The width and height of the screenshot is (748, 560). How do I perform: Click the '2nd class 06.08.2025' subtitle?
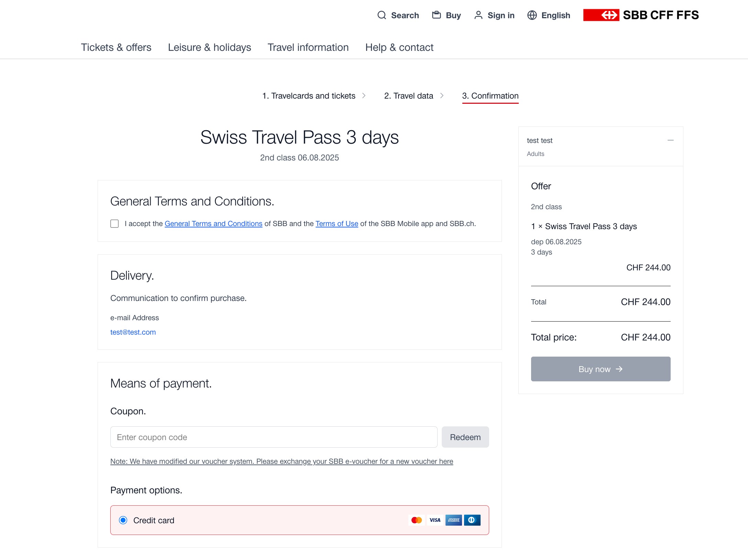299,158
